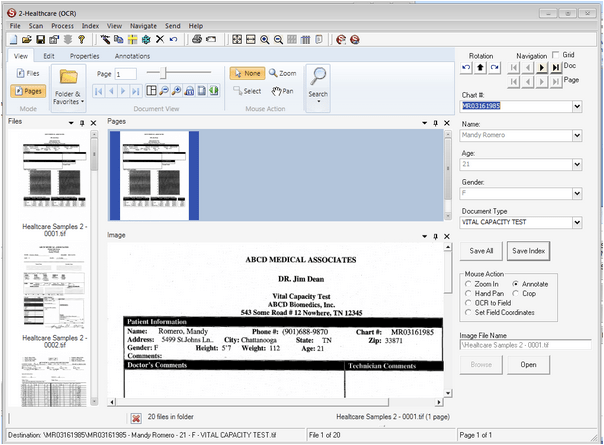Switch to the Annotations ribbon tab

point(132,56)
